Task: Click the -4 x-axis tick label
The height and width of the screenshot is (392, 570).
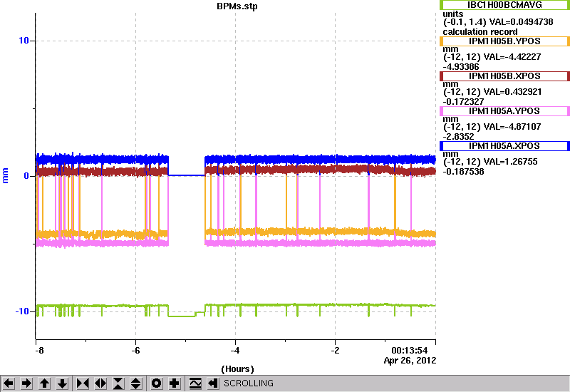Action: pos(235,351)
